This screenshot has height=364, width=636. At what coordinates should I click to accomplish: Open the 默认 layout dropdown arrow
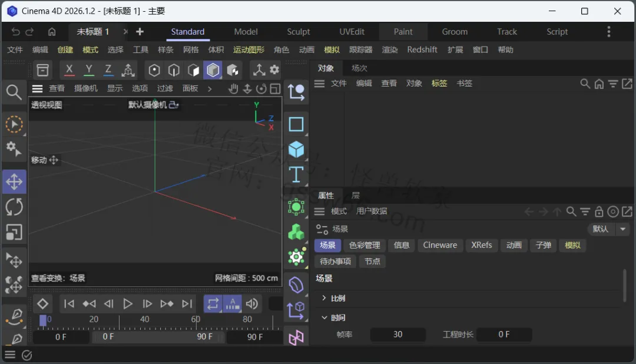pyautogui.click(x=622, y=229)
